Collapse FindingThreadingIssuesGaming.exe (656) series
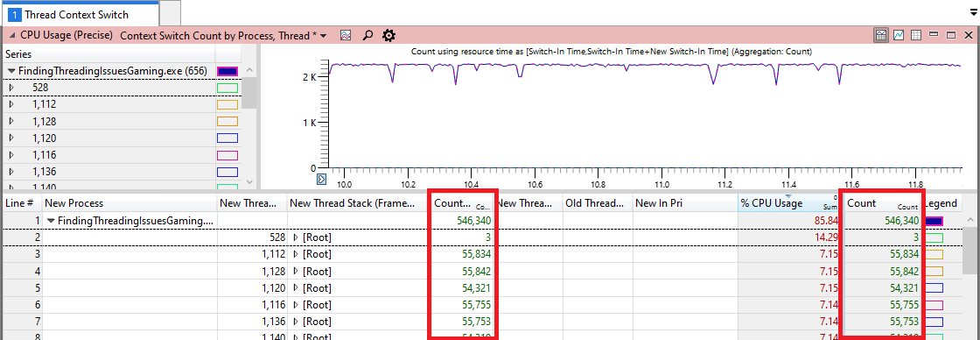 (x=11, y=71)
